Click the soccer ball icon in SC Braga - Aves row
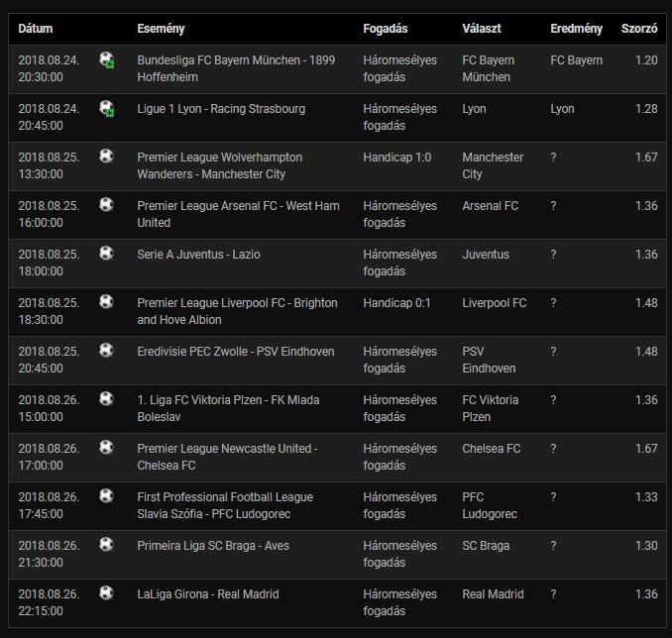The image size is (672, 638). tap(106, 544)
